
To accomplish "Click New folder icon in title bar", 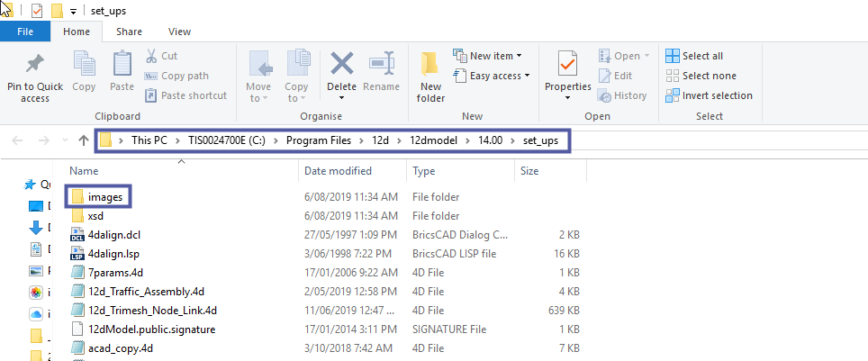I will pyautogui.click(x=57, y=11).
